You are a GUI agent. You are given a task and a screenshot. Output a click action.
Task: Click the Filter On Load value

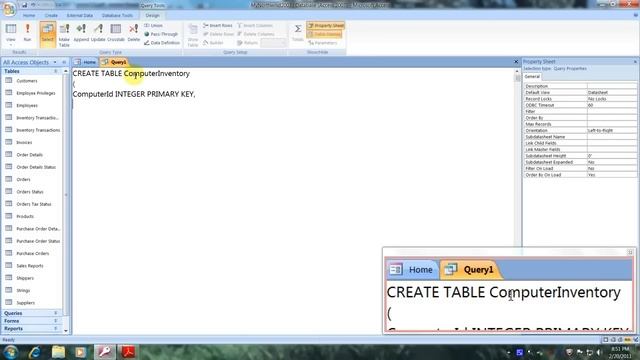[611, 168]
